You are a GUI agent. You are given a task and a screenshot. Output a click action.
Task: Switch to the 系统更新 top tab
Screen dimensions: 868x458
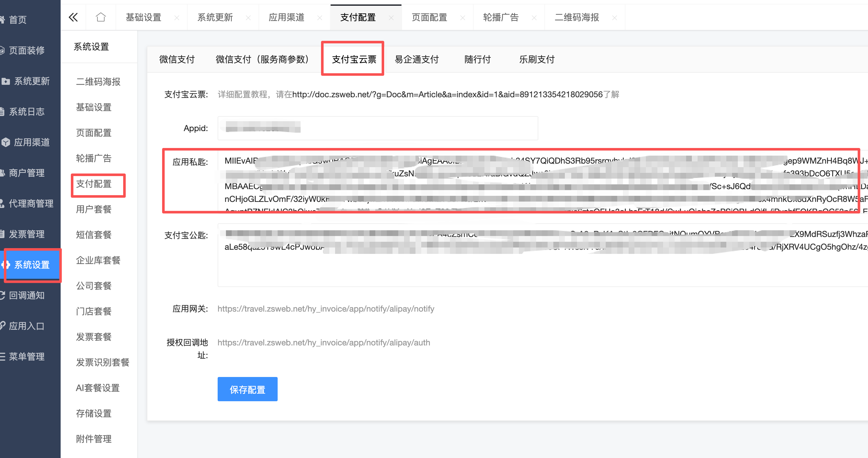point(215,17)
